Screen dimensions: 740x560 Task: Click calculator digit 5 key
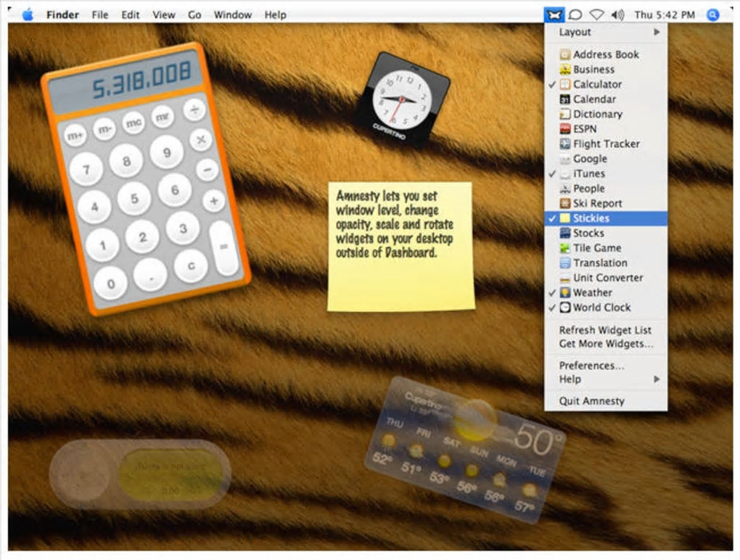(134, 199)
